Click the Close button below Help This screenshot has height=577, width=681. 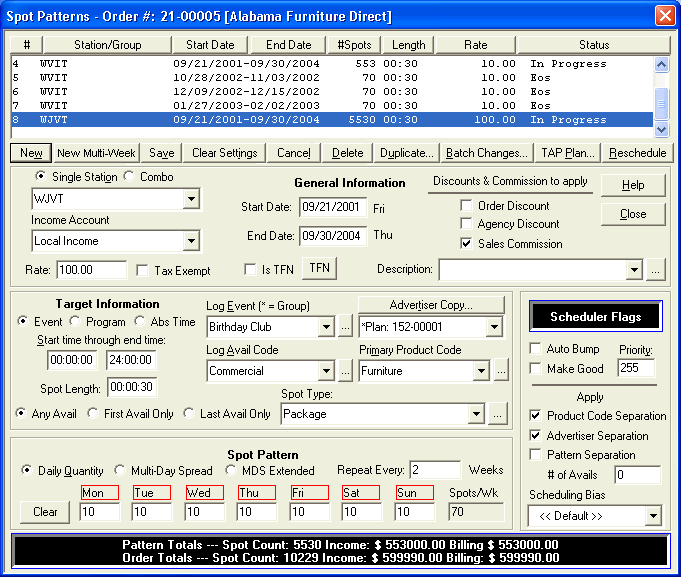click(x=633, y=214)
